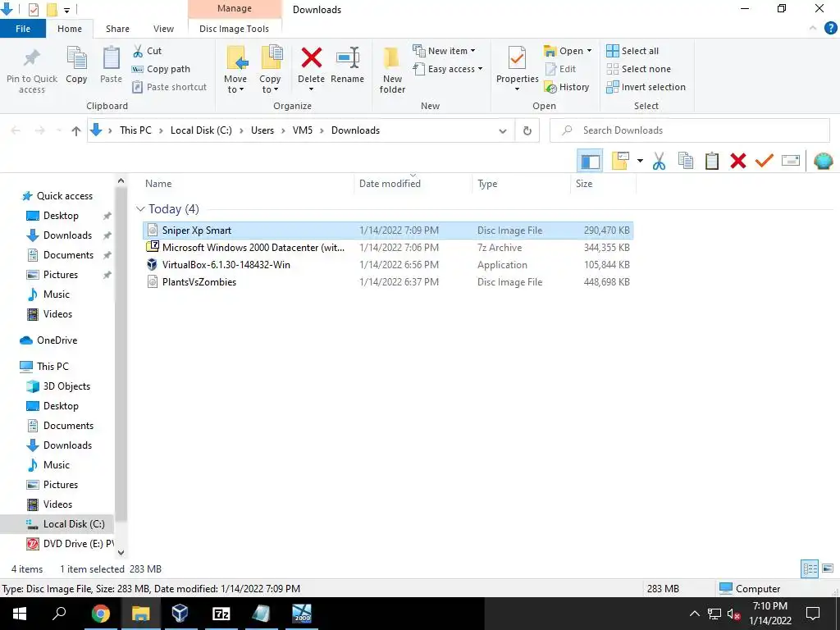The height and width of the screenshot is (630, 840).
Task: Click red X delete in secondary toolbar
Action: click(738, 161)
